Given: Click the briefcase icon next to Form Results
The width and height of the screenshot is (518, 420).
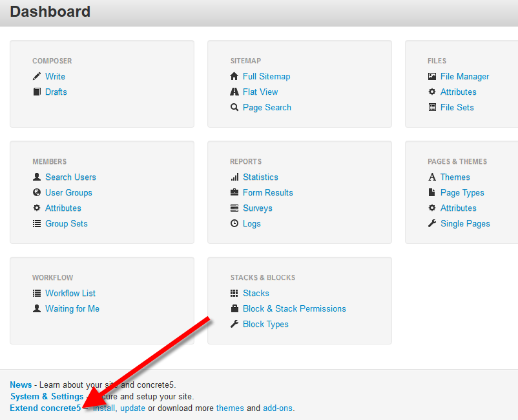Looking at the screenshot, I should click(x=234, y=192).
